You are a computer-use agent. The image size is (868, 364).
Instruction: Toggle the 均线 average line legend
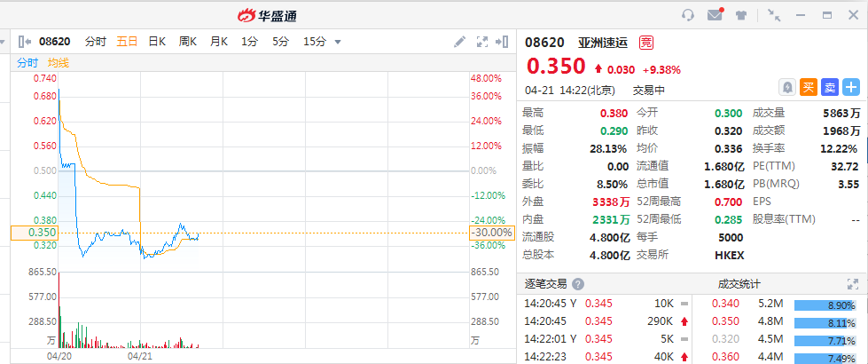pyautogui.click(x=59, y=63)
